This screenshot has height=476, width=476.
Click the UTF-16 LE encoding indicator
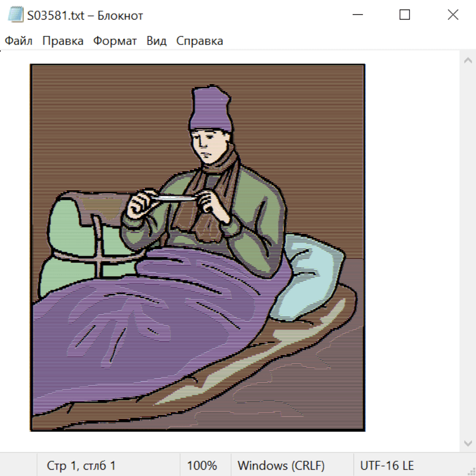tap(387, 465)
